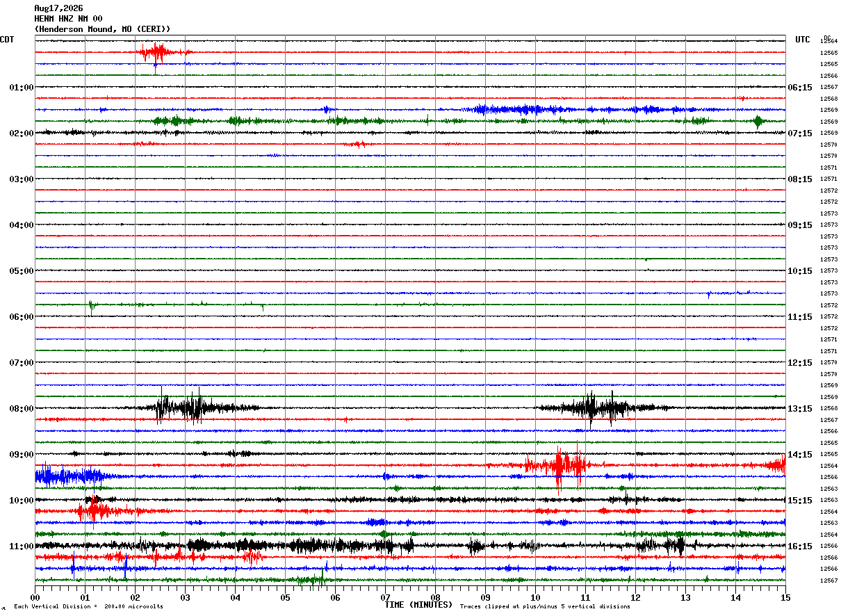Pick the minute axis tick label "02"

(135, 597)
